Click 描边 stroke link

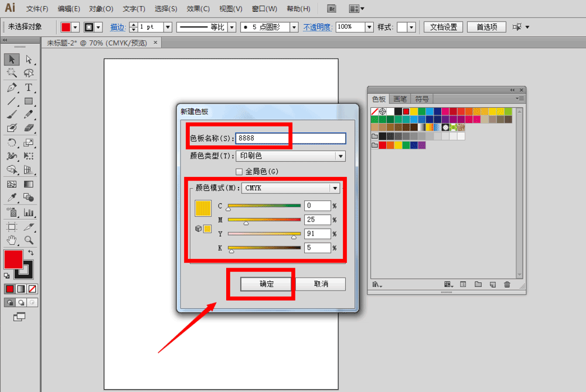117,27
